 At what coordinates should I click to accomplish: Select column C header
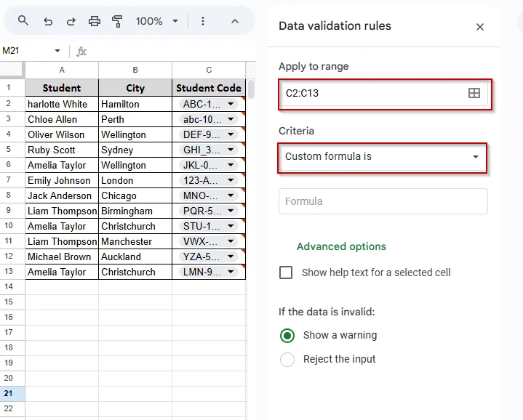coord(209,70)
